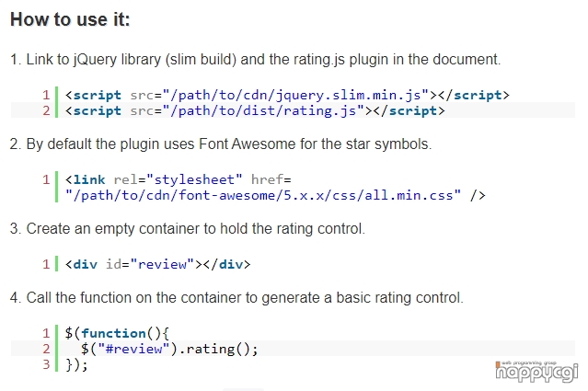The image size is (588, 391).
Task: Click the jquery.slim.min.js script code line
Action: tap(287, 95)
